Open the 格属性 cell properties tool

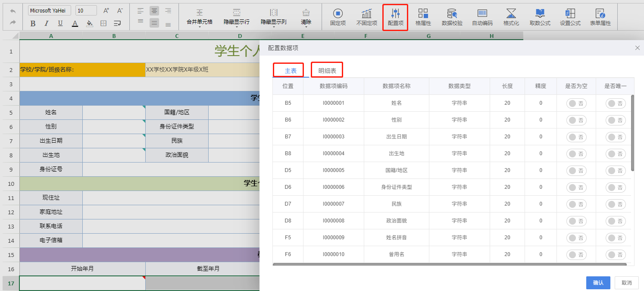tap(423, 17)
